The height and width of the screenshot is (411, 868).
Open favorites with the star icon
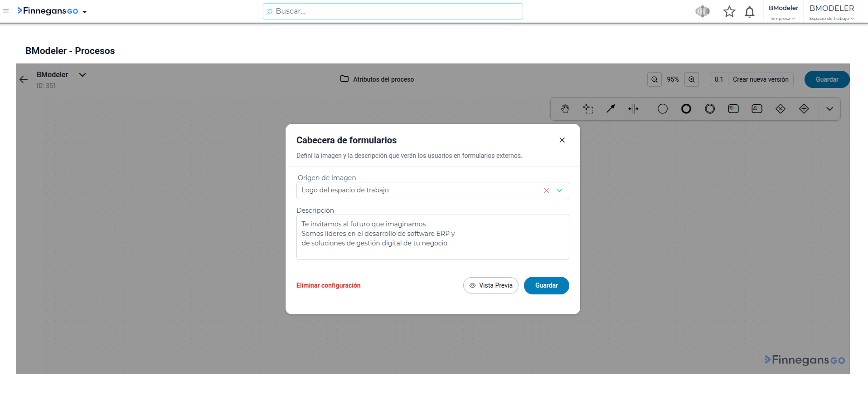click(729, 11)
